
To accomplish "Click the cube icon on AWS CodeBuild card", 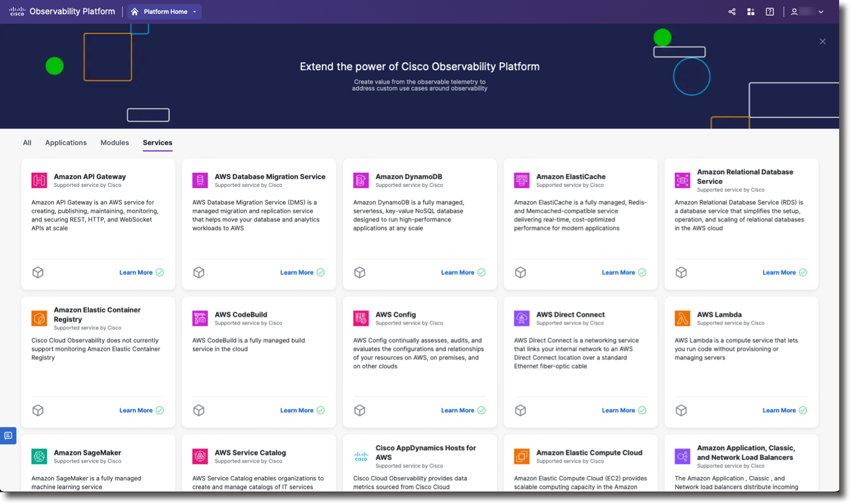I will [199, 410].
